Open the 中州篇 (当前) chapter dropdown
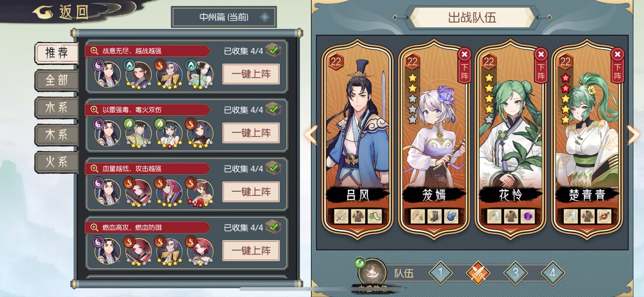This screenshot has height=297, width=644. (x=224, y=17)
